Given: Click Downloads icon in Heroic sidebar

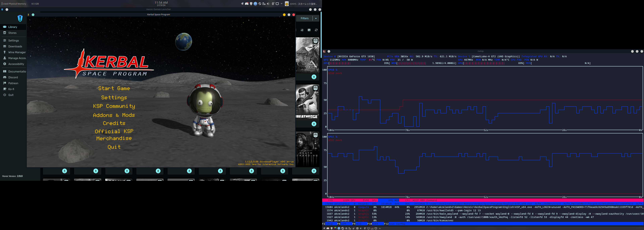Looking at the screenshot, I should (x=5, y=46).
